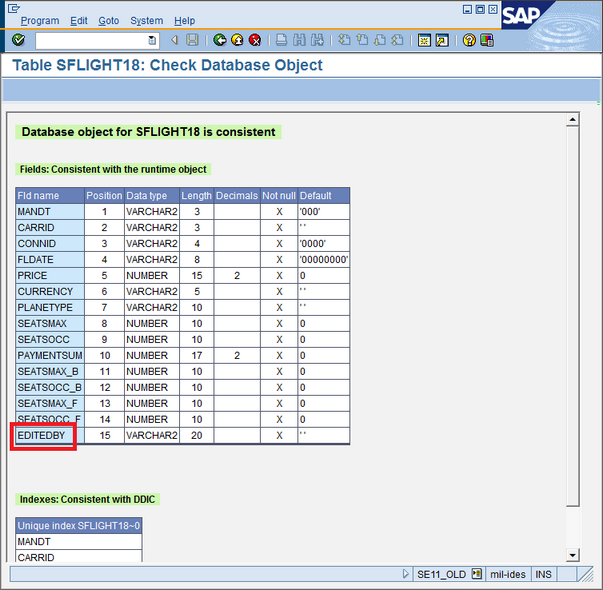603x590 pixels.
Task: Click the CARRID field name in fields table
Action: coord(50,227)
